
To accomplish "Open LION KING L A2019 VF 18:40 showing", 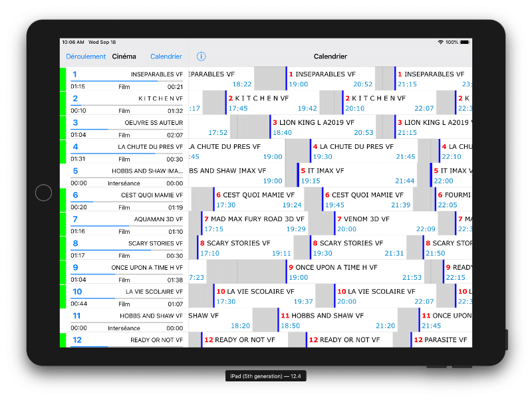I will [323, 127].
